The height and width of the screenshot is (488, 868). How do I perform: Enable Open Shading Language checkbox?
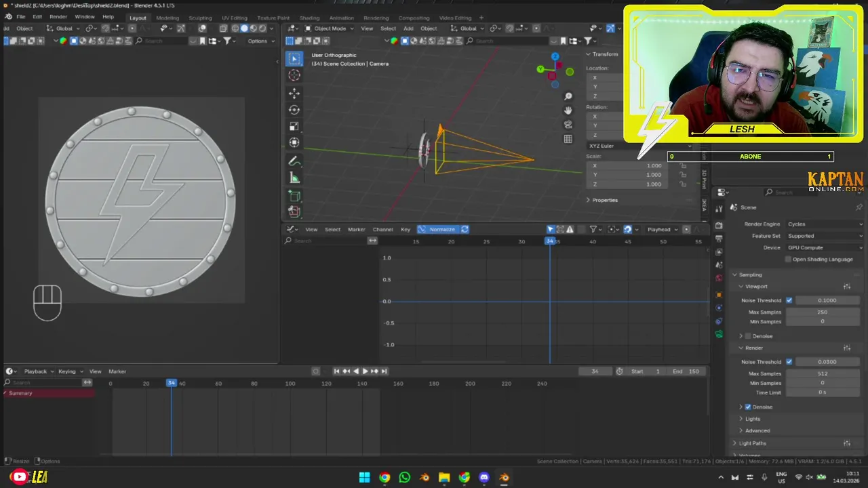tap(788, 260)
